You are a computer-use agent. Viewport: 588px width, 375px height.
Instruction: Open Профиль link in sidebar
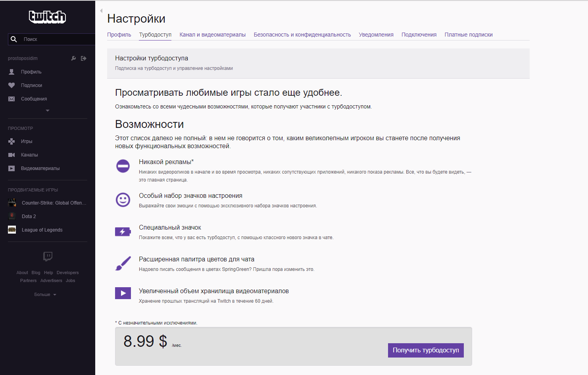[x=31, y=72]
